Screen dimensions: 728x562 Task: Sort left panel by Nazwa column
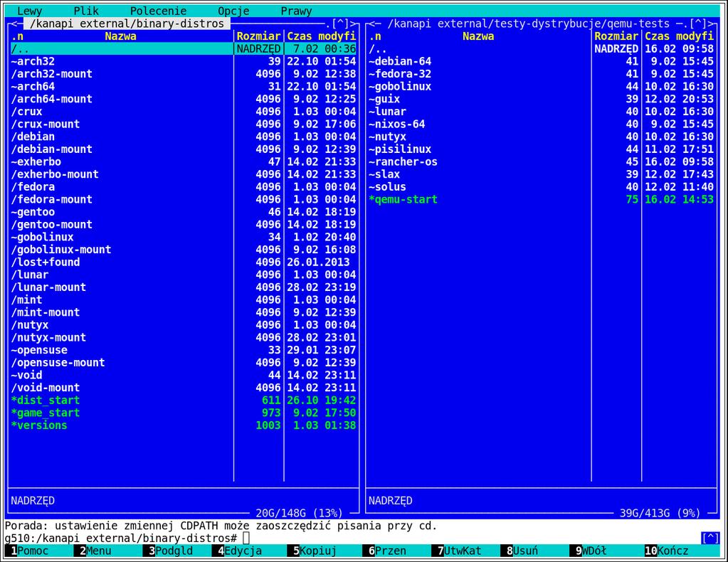(120, 36)
